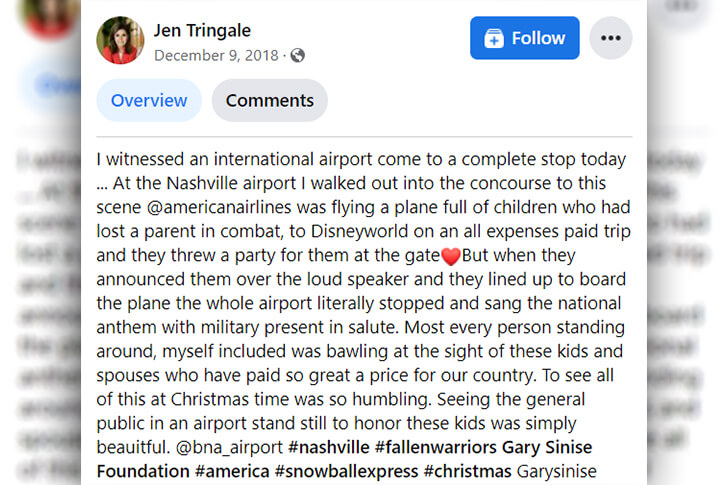The width and height of the screenshot is (728, 485).
Task: Click the Follow button
Action: click(524, 38)
